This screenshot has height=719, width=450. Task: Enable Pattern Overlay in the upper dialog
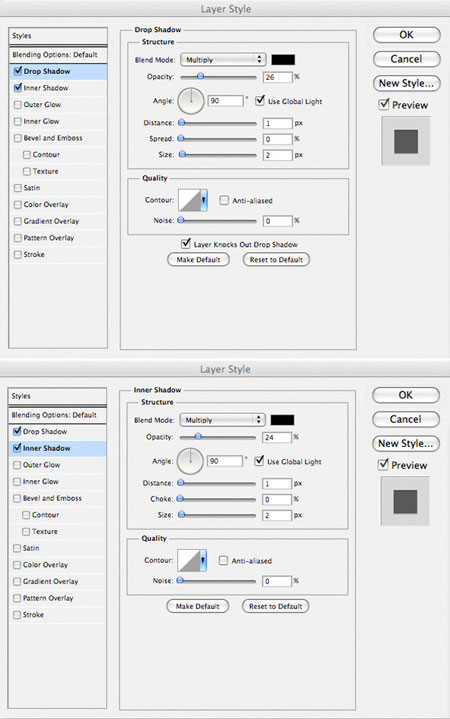[18, 238]
